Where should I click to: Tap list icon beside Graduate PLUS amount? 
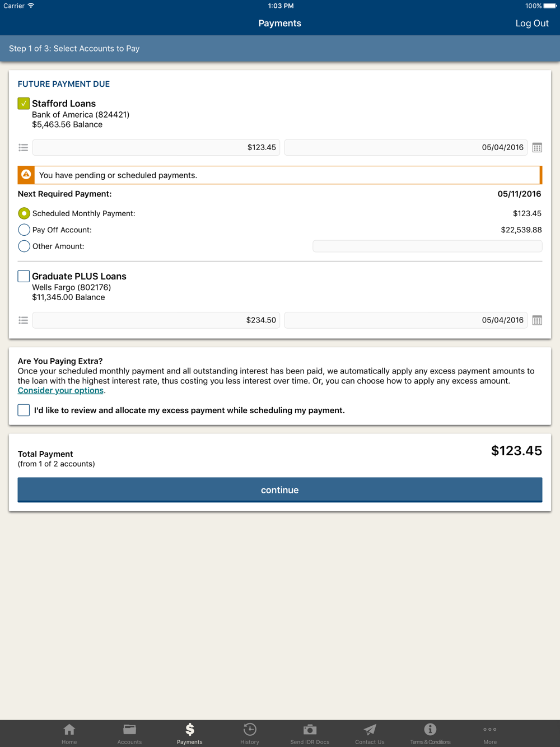pyautogui.click(x=23, y=320)
